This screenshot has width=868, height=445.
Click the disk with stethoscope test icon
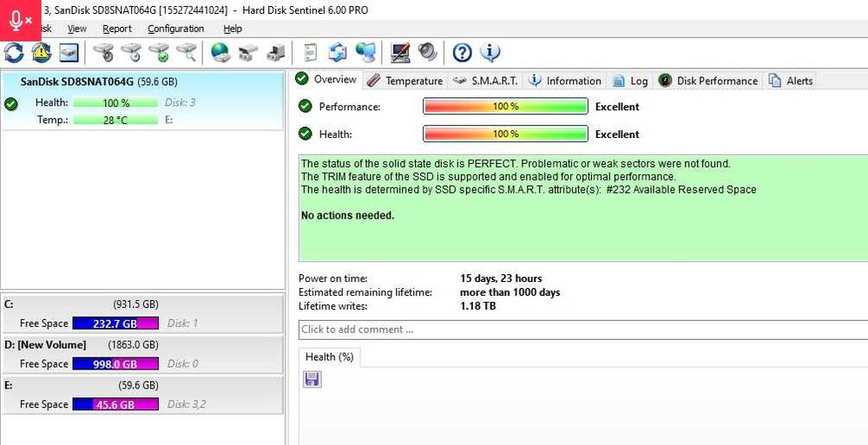pos(103,53)
